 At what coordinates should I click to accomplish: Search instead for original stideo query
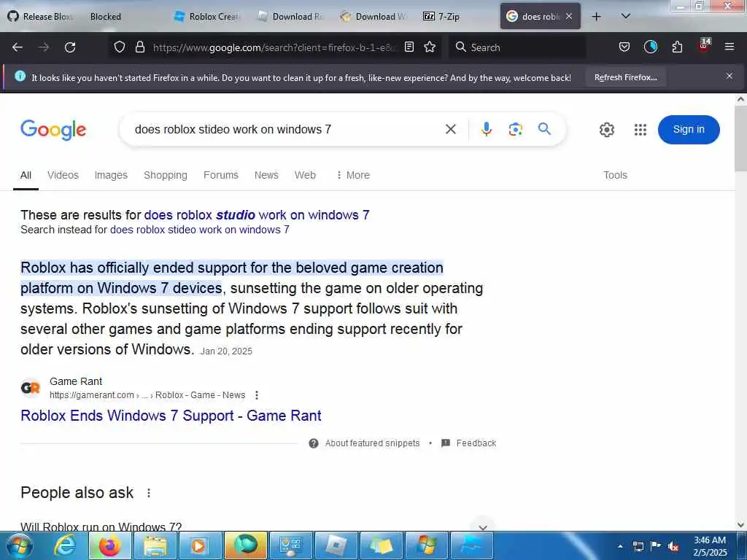(200, 230)
